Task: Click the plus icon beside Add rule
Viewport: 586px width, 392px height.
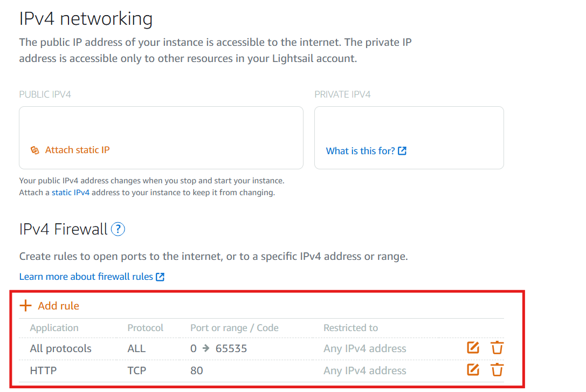Action: click(25, 306)
